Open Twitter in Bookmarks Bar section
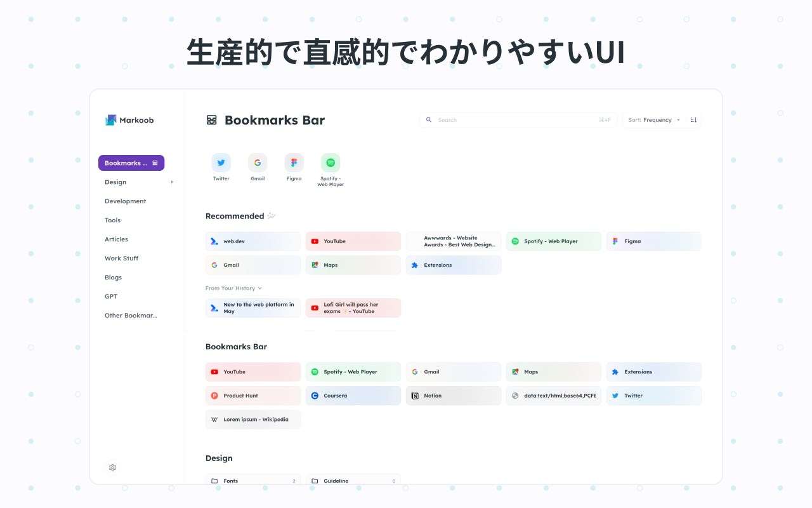The width and height of the screenshot is (812, 508). [x=654, y=396]
